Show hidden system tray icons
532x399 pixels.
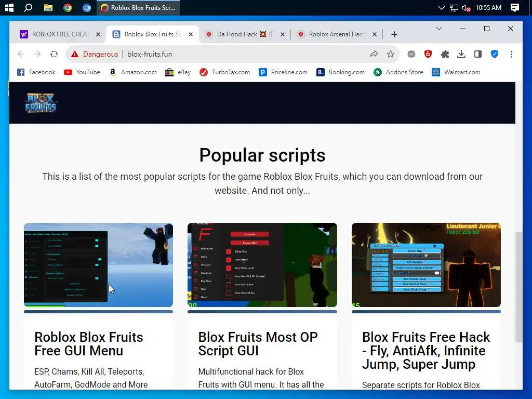coord(441,8)
